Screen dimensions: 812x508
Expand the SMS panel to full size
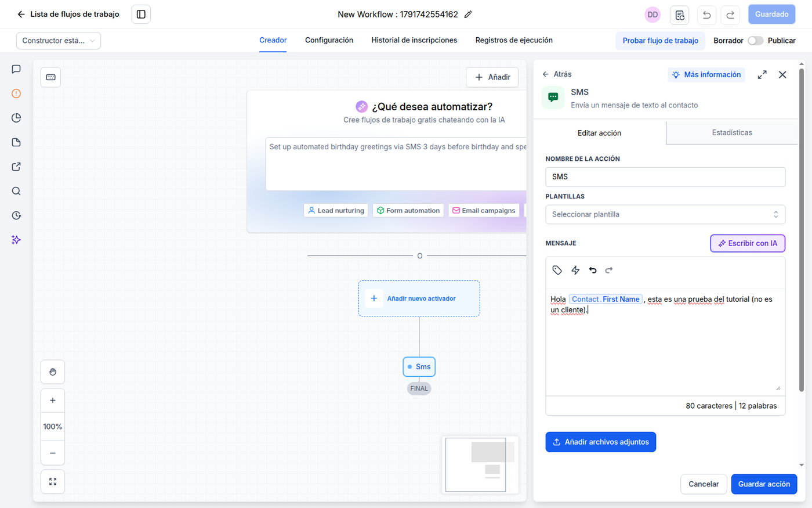pyautogui.click(x=762, y=75)
